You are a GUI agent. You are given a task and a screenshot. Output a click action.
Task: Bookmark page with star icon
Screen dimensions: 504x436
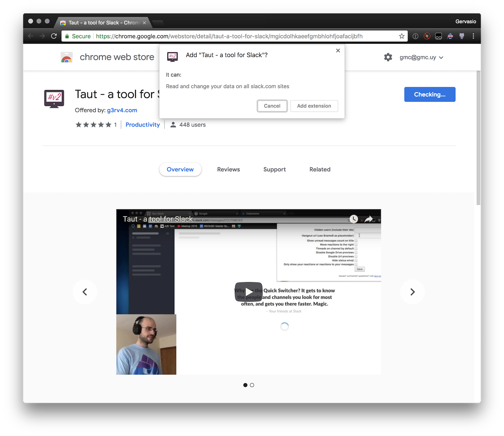(402, 36)
